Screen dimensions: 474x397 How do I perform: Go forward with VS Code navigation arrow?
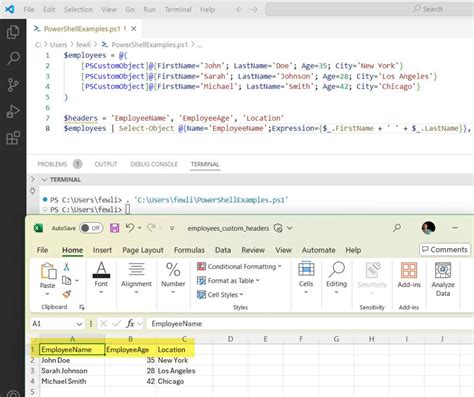[x=254, y=9]
